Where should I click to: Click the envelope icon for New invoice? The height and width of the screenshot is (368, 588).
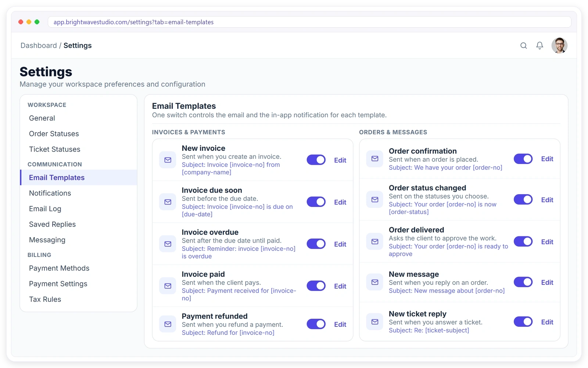pos(168,160)
